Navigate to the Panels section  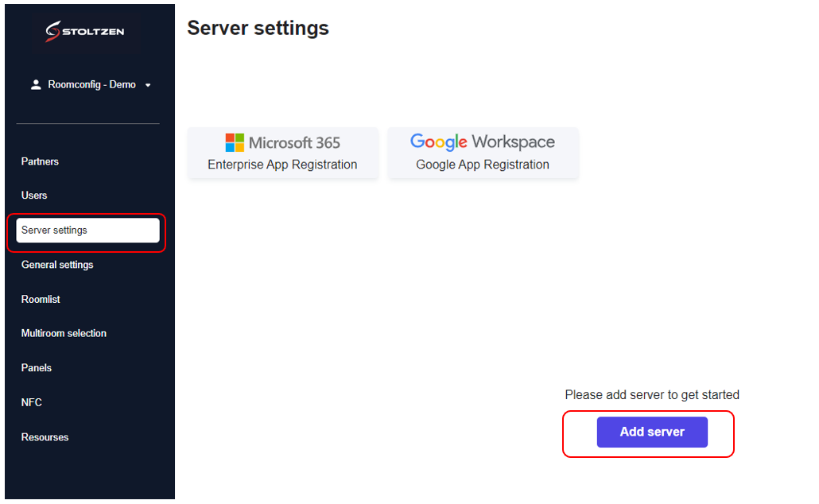36,368
